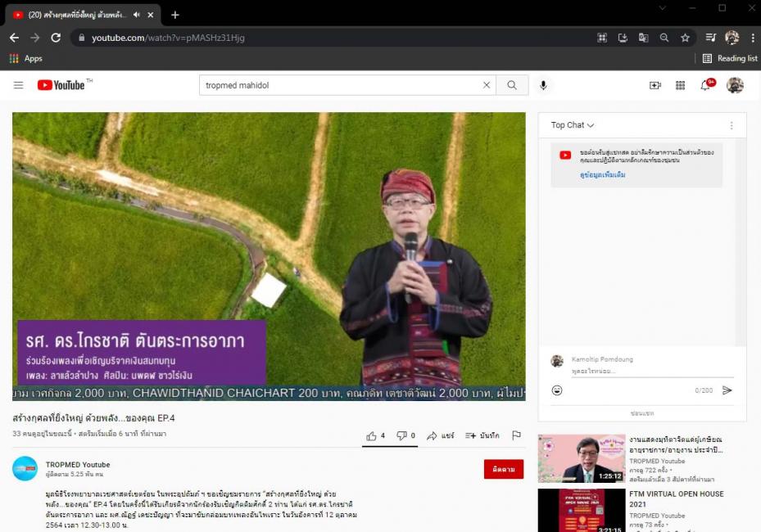Screen dimensions: 761x532
Task: Click the install app icon in address bar
Action: pos(623,38)
